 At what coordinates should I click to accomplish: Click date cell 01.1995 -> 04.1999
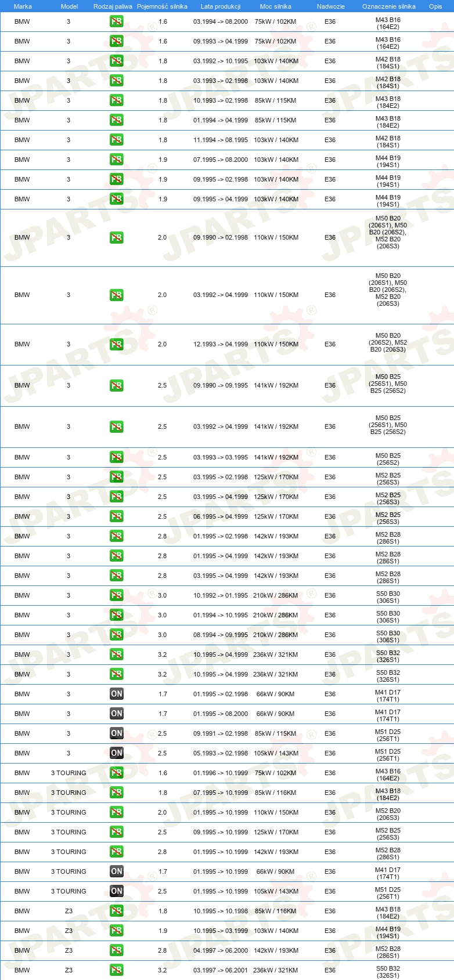[x=221, y=556]
